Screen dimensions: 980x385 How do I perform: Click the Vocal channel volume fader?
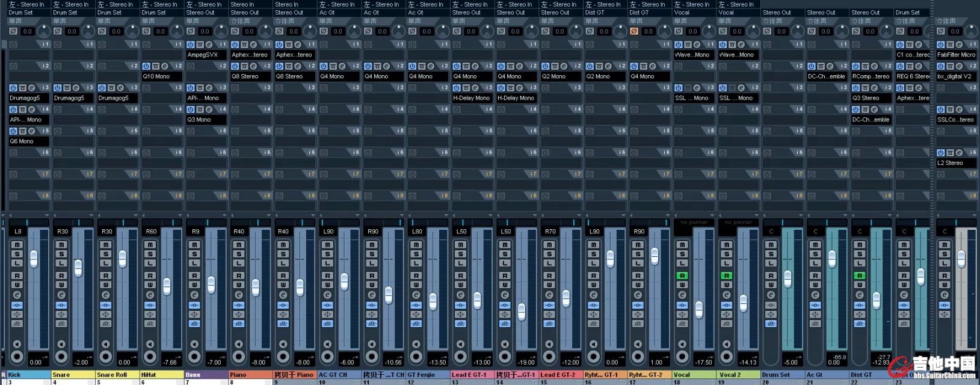click(x=699, y=310)
